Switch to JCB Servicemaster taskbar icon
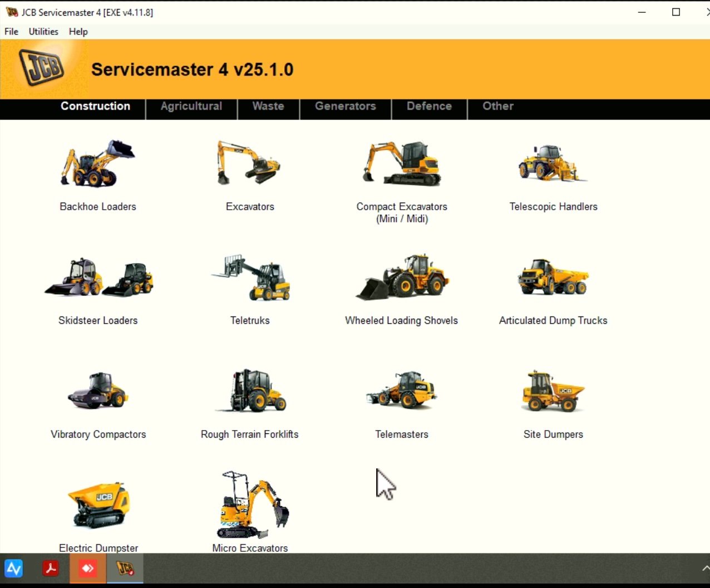Image resolution: width=710 pixels, height=588 pixels. tap(125, 569)
